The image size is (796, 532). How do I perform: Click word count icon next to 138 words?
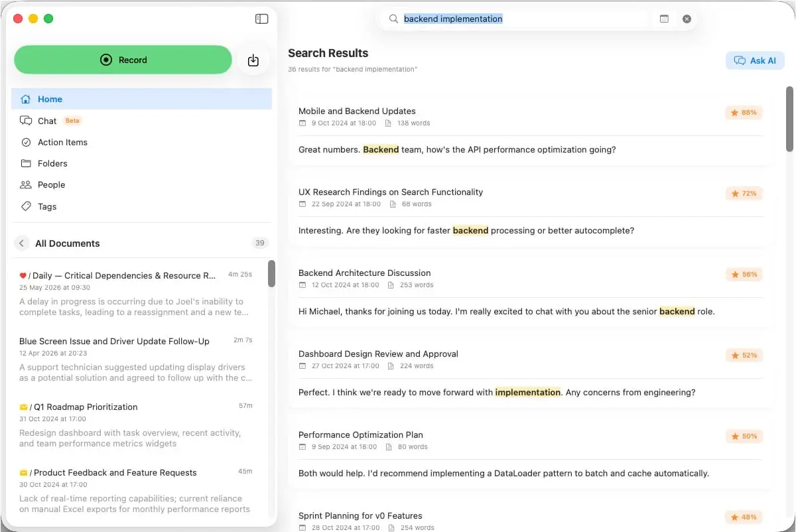389,123
